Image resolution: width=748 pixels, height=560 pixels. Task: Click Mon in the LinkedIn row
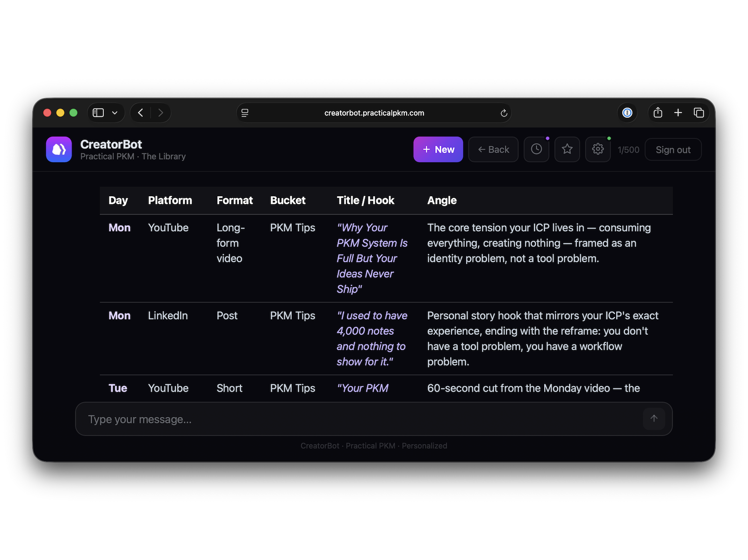(120, 316)
